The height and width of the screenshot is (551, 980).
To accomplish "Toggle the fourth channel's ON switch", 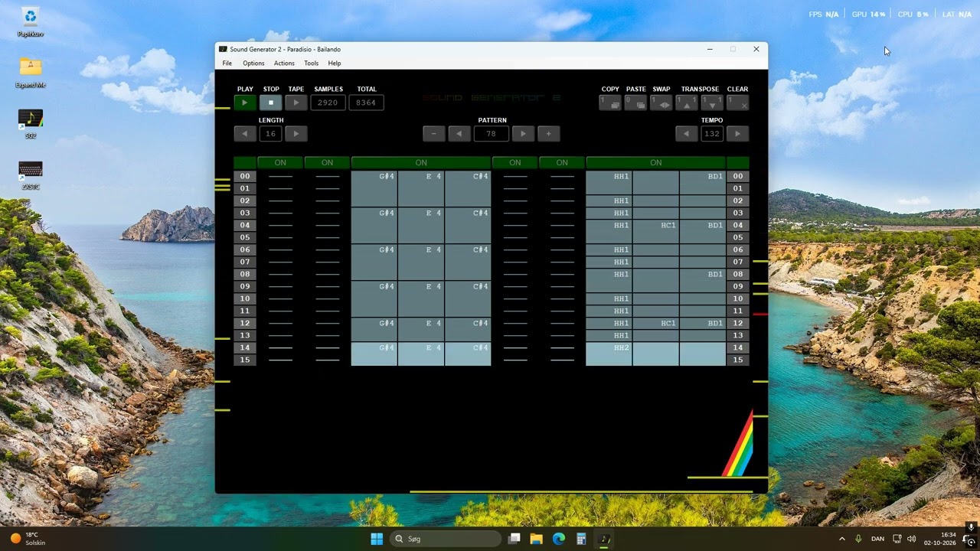I will 515,163.
